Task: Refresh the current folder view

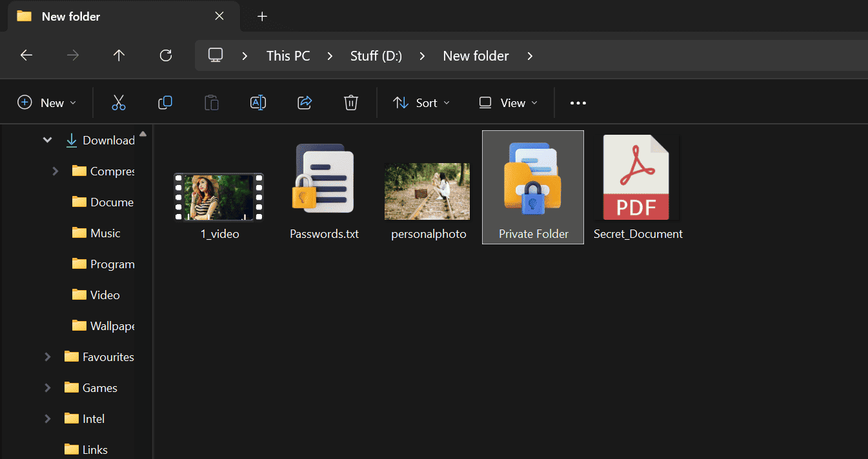Action: click(x=166, y=55)
